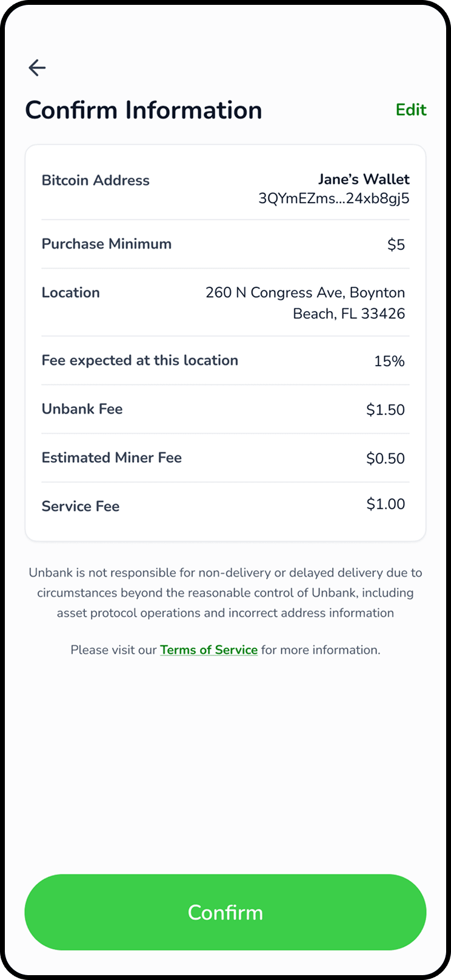Tap the 3QYmEZms...24xb8gj5 wallet address

[334, 198]
